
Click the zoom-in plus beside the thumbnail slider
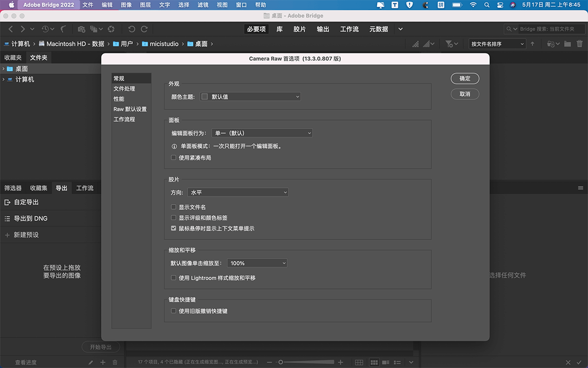[x=341, y=363]
